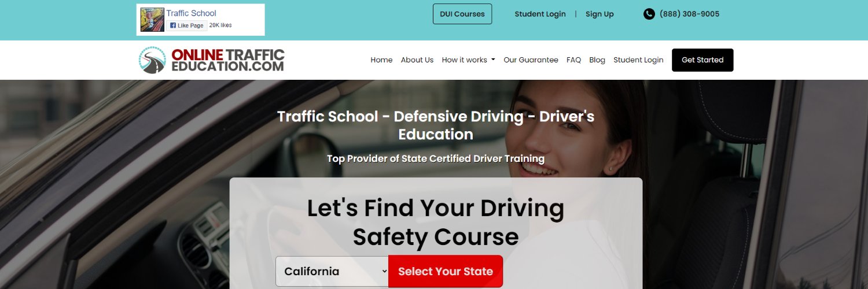868x289 pixels.
Task: Click Student Login in the top teal bar
Action: pos(540,14)
